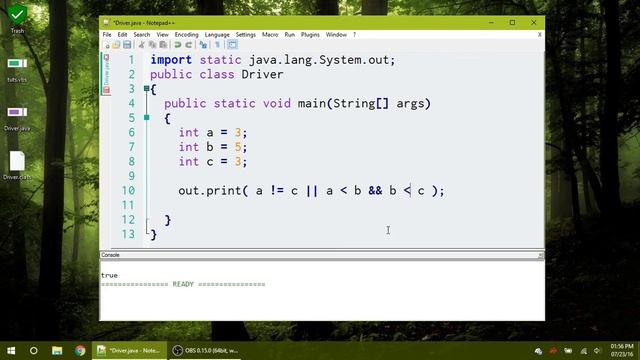Image resolution: width=640 pixels, height=360 pixels.
Task: Open the Edit menu
Action: pos(122,35)
